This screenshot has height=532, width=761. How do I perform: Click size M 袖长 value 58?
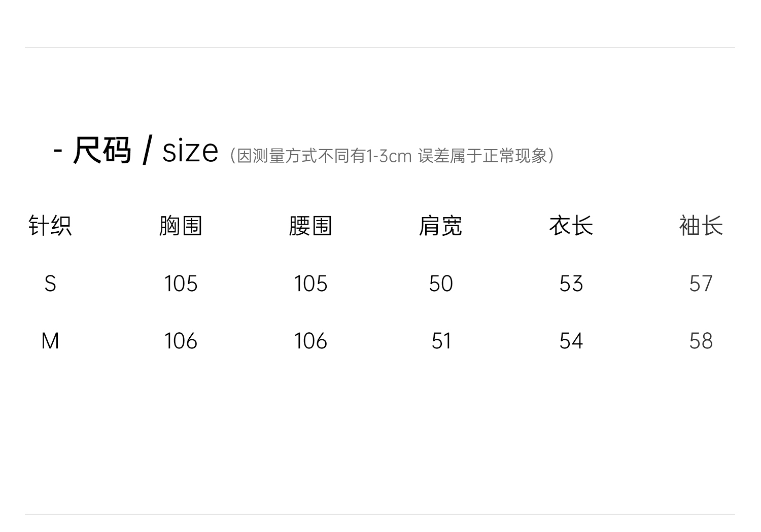click(x=701, y=341)
